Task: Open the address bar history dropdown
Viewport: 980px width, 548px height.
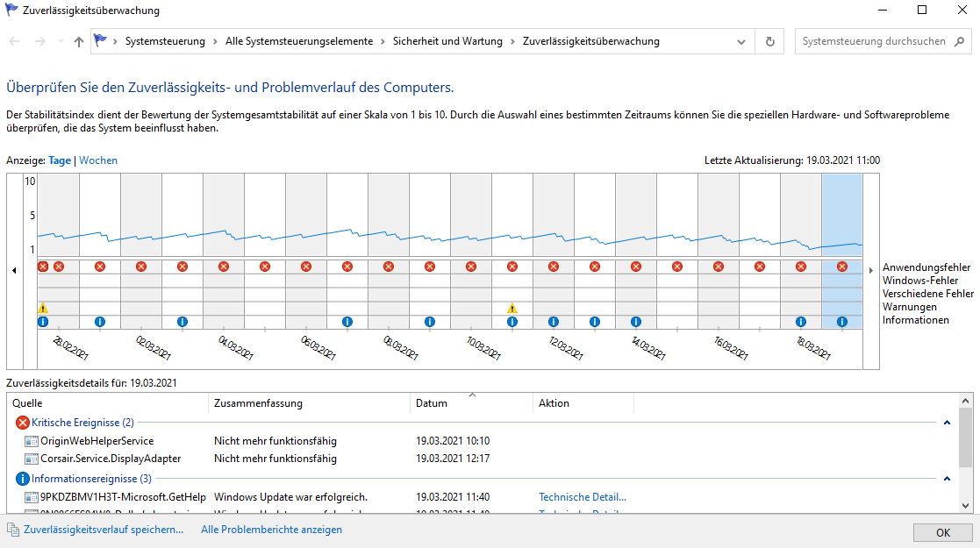Action: click(x=741, y=42)
